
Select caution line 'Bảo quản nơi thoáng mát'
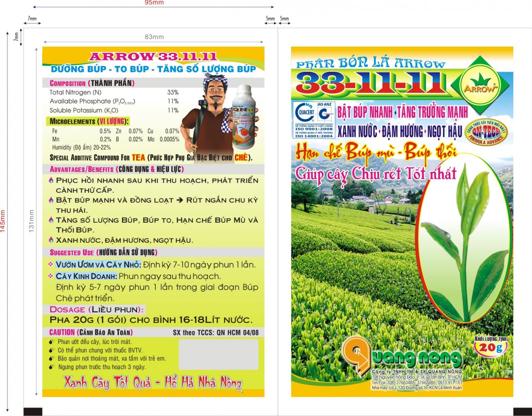[x=112, y=358]
